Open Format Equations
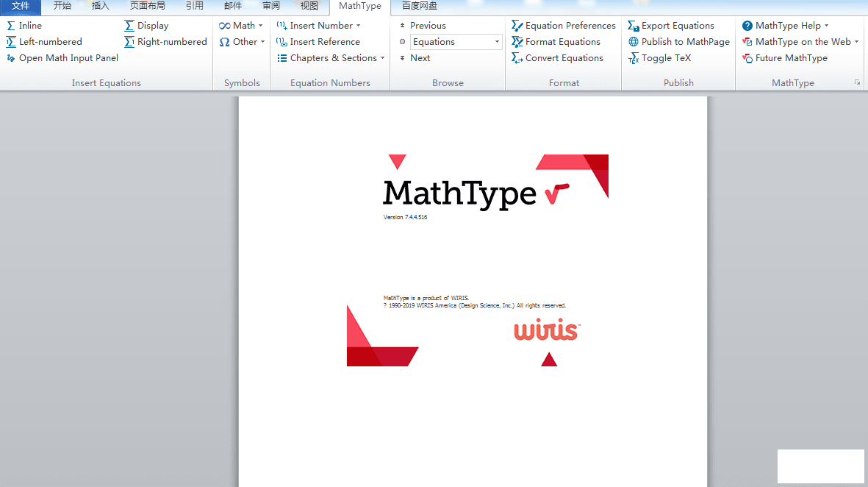 point(556,41)
